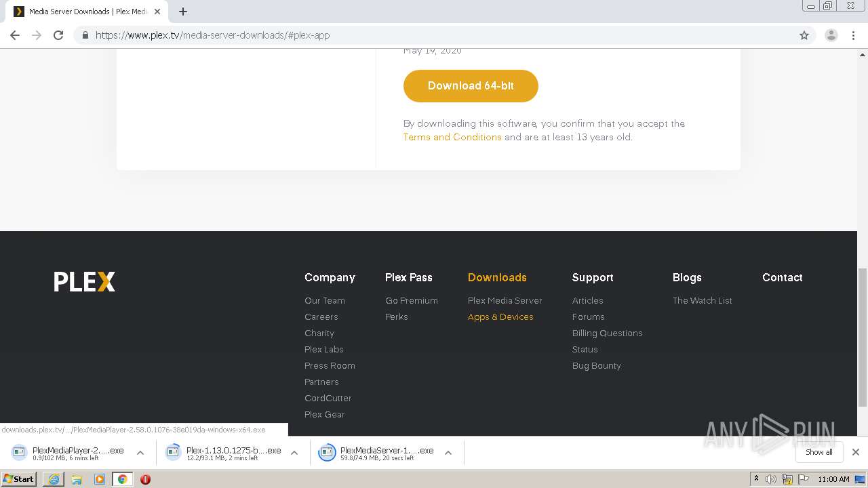
Task: Show hidden tray icons arrow
Action: [x=756, y=479]
